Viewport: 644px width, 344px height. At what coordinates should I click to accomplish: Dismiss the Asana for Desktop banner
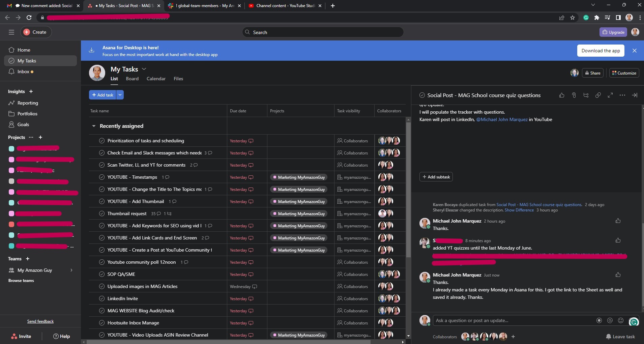[x=635, y=51]
